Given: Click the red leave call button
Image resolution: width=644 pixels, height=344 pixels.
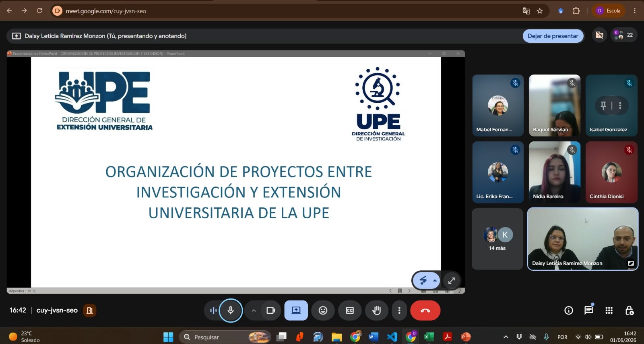Looking at the screenshot, I should pos(425,311).
